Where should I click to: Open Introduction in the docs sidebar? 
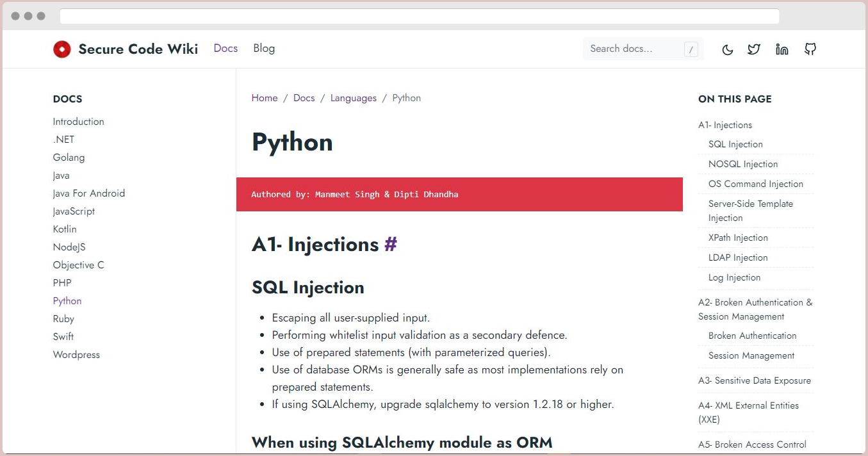[79, 122]
